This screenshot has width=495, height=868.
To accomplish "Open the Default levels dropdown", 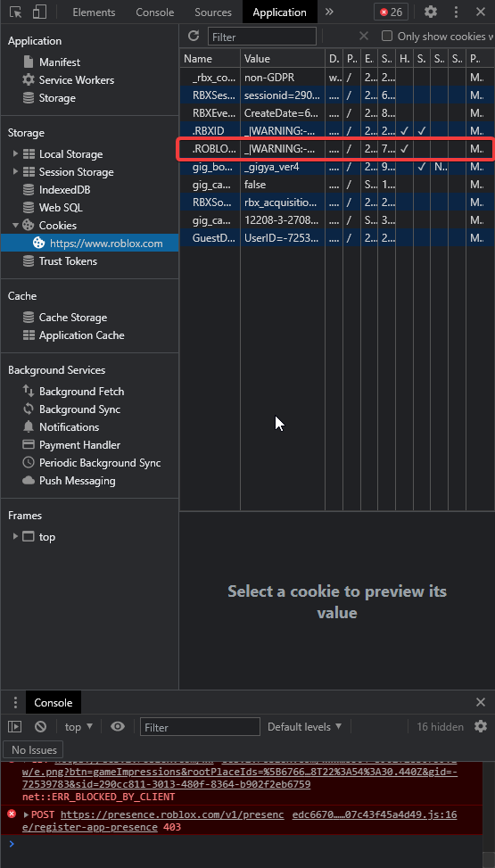I will [304, 726].
